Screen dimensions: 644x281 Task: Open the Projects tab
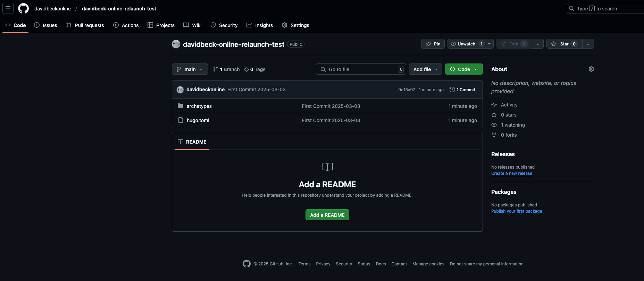pos(161,25)
